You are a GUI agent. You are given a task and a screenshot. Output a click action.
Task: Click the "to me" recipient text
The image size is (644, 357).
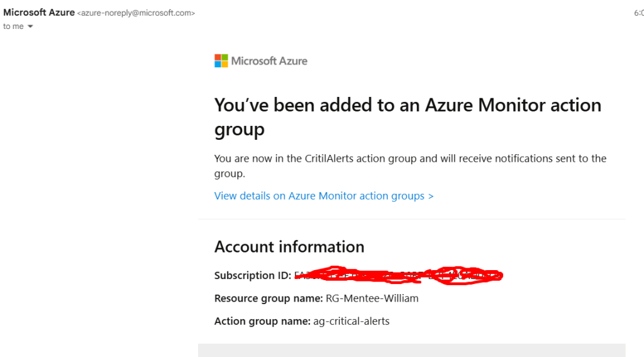click(13, 26)
